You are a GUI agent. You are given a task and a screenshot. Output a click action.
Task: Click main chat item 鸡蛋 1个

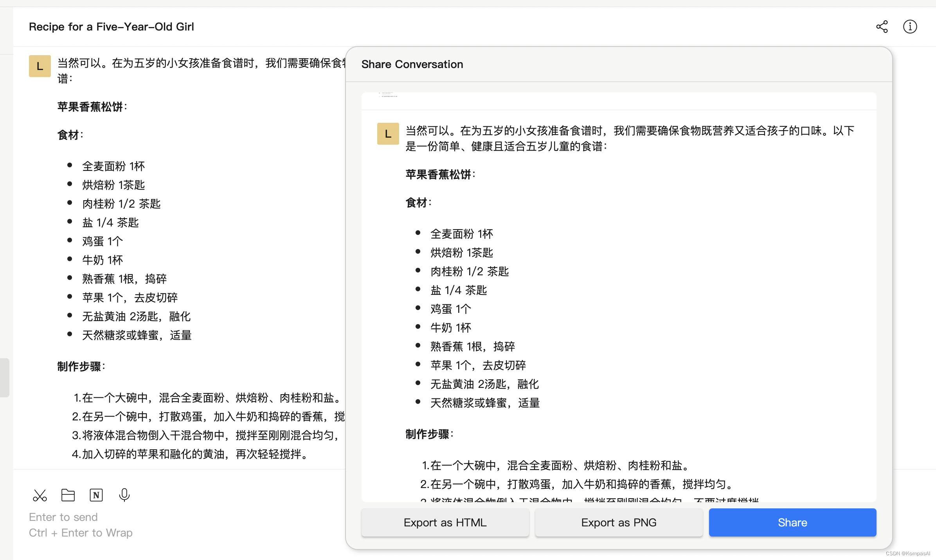pyautogui.click(x=103, y=241)
